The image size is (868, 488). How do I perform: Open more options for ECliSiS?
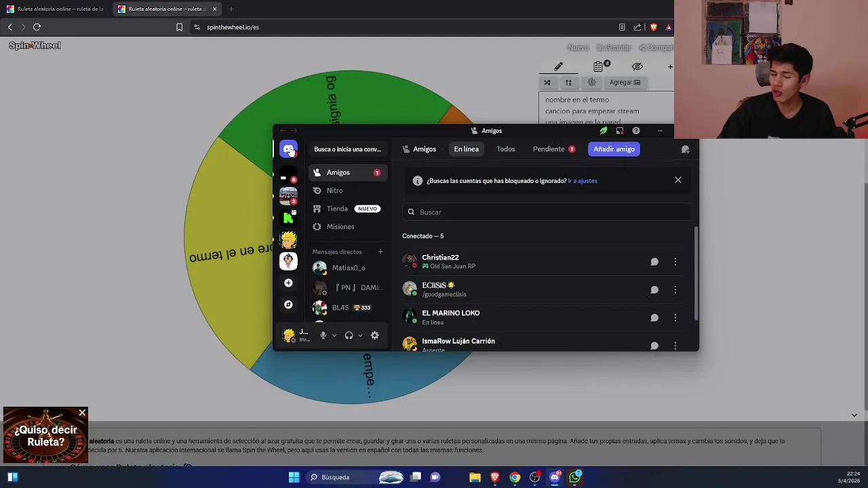(x=675, y=289)
